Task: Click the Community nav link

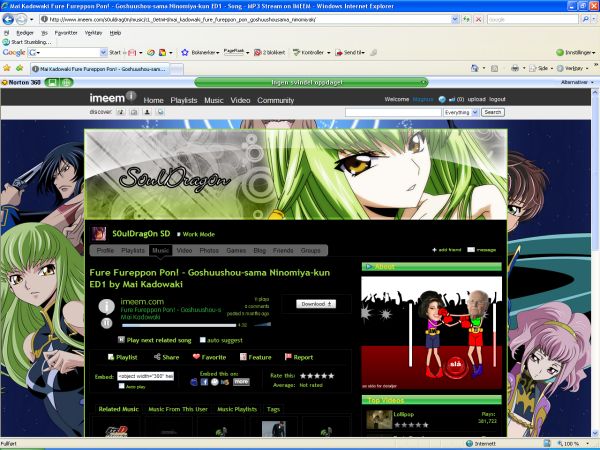Action: (276, 100)
